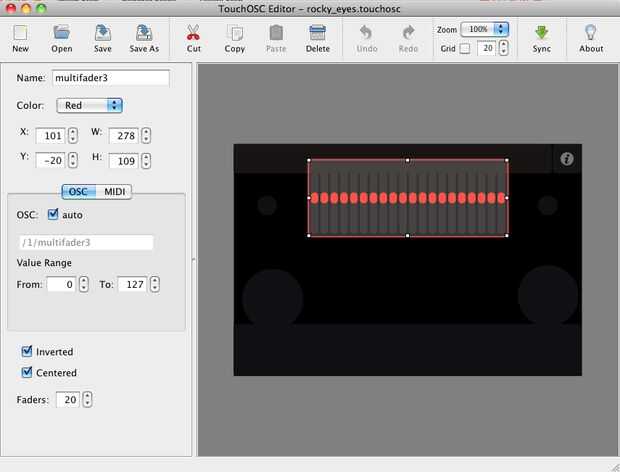Uncheck the Inverted option
Screen dimensions: 620x472
coord(26,351)
